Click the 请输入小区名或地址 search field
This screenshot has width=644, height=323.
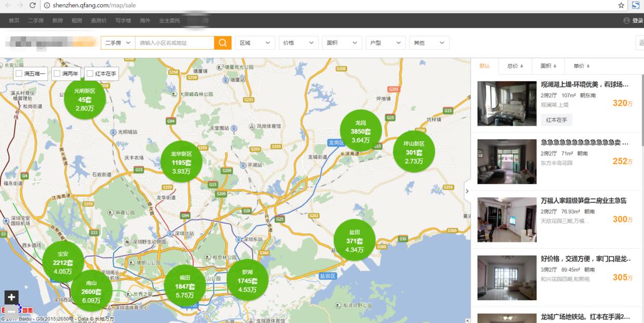tap(175, 43)
